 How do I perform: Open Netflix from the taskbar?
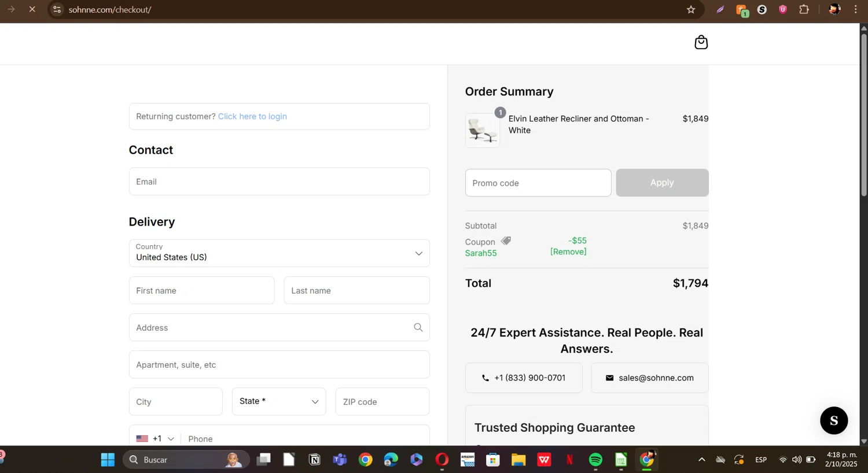click(569, 460)
